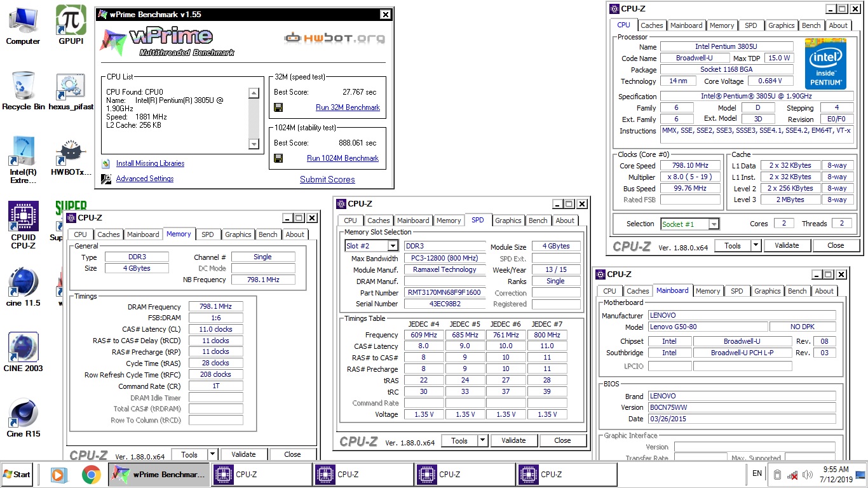
Task: Click Validate in the Memory window
Action: (x=243, y=454)
